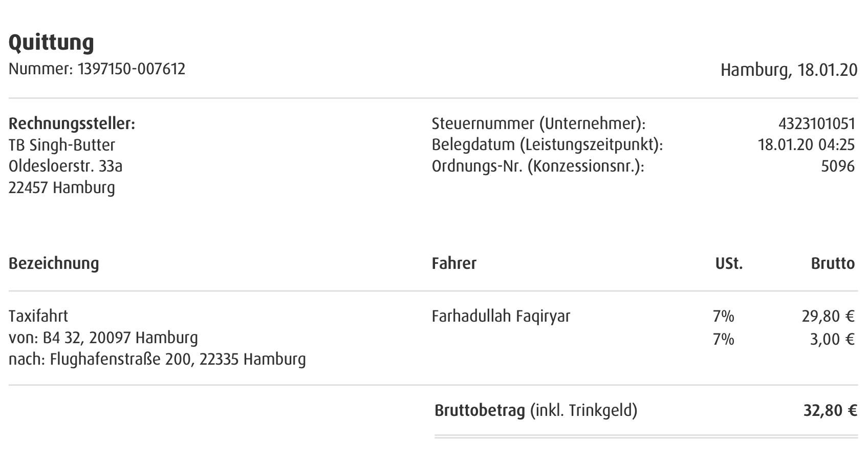Select the receipt number 1397150-007612

(132, 69)
